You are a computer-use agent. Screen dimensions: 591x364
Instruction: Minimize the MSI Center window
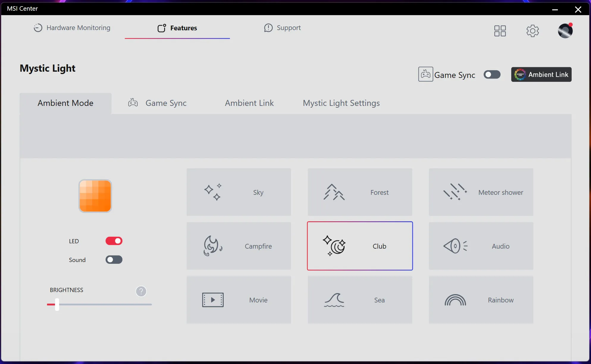click(x=555, y=9)
